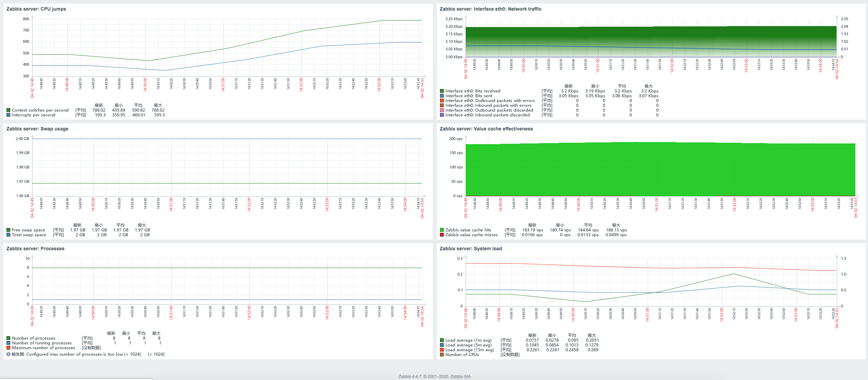Click the trigger circle icon under Processes
The width and height of the screenshot is (868, 380).
click(x=8, y=354)
